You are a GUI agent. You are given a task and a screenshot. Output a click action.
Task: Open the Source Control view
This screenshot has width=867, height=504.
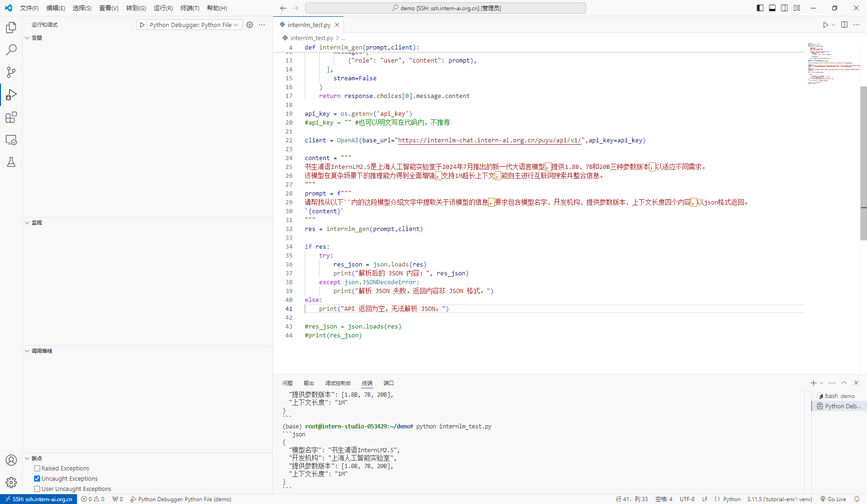[x=11, y=72]
